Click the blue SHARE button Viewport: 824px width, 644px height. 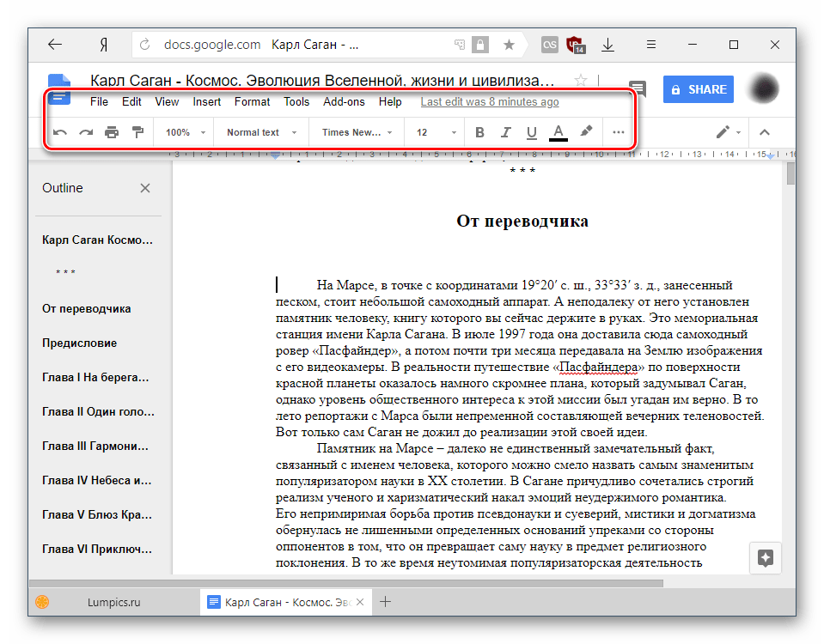pyautogui.click(x=698, y=89)
